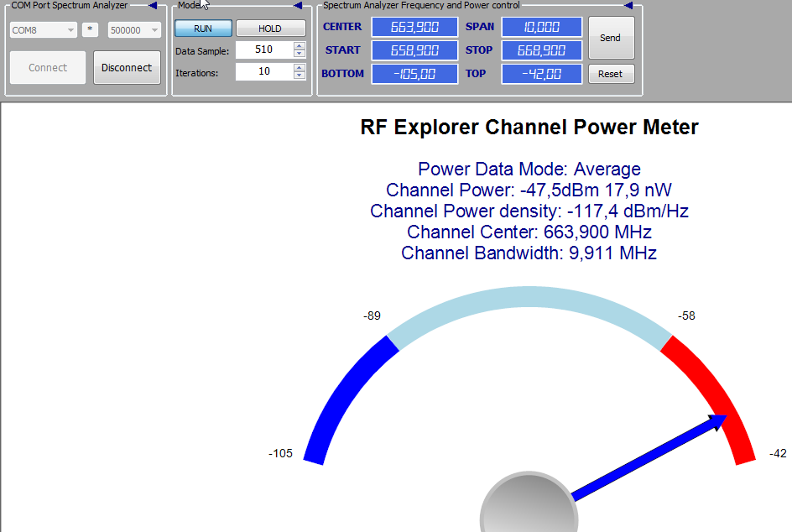Click the -89 gauge scale label
Image resolution: width=792 pixels, height=532 pixels.
coord(372,316)
